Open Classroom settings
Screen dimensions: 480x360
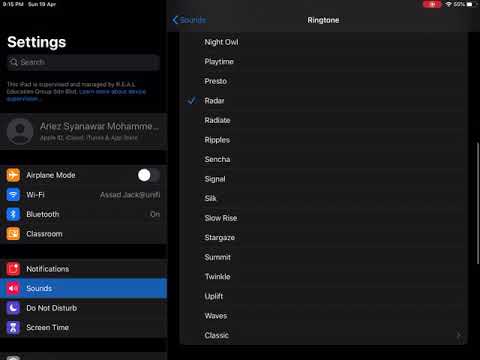coord(83,234)
